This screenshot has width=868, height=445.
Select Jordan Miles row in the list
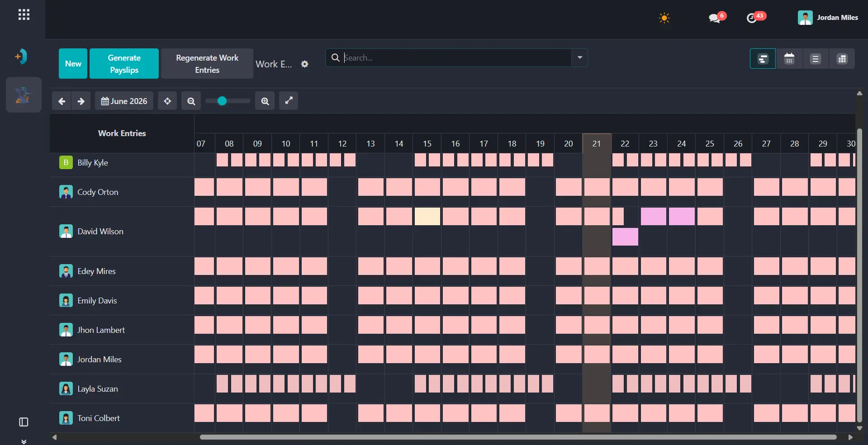pyautogui.click(x=122, y=359)
